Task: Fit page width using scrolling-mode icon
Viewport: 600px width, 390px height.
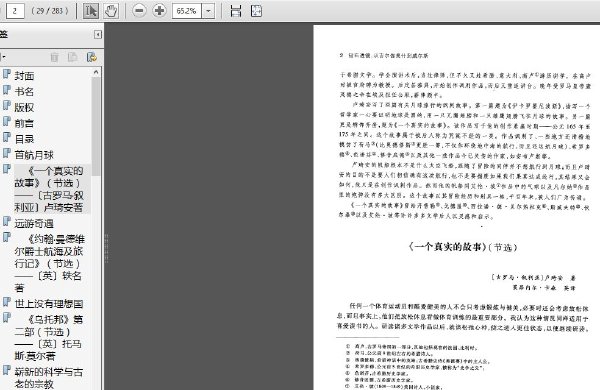Action: [x=236, y=11]
